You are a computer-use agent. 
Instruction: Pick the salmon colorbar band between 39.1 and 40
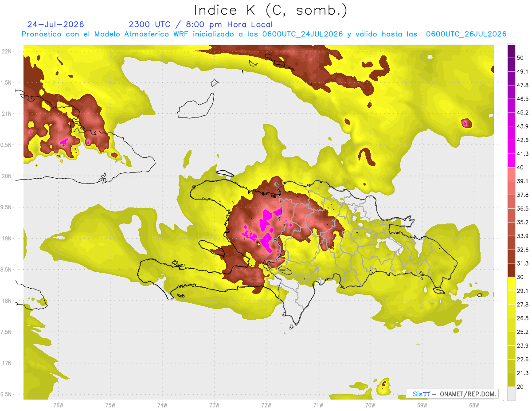pos(511,174)
